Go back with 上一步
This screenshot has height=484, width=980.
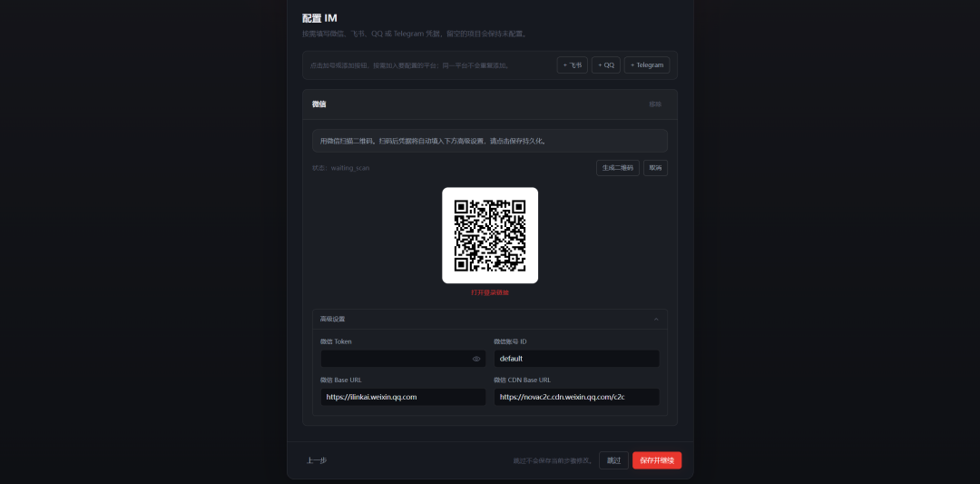(x=317, y=460)
